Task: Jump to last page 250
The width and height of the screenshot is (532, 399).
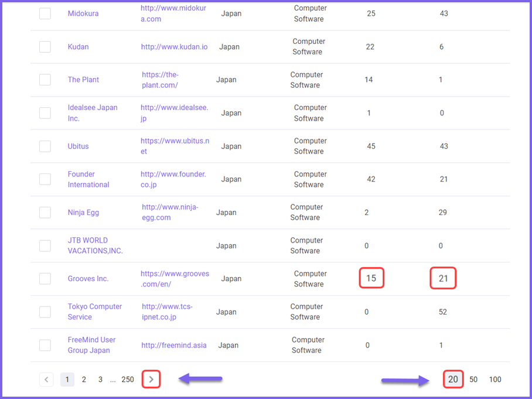Action: tap(128, 379)
